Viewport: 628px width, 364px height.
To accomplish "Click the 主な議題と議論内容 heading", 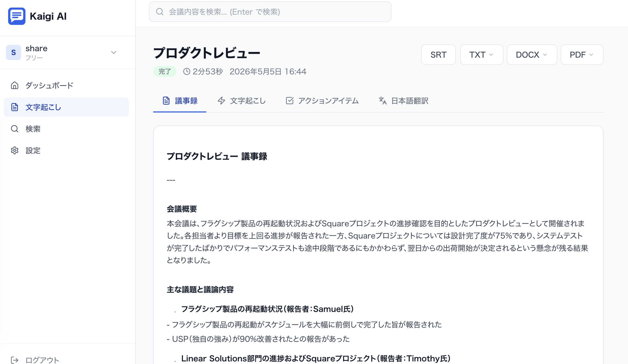I will pyautogui.click(x=200, y=290).
